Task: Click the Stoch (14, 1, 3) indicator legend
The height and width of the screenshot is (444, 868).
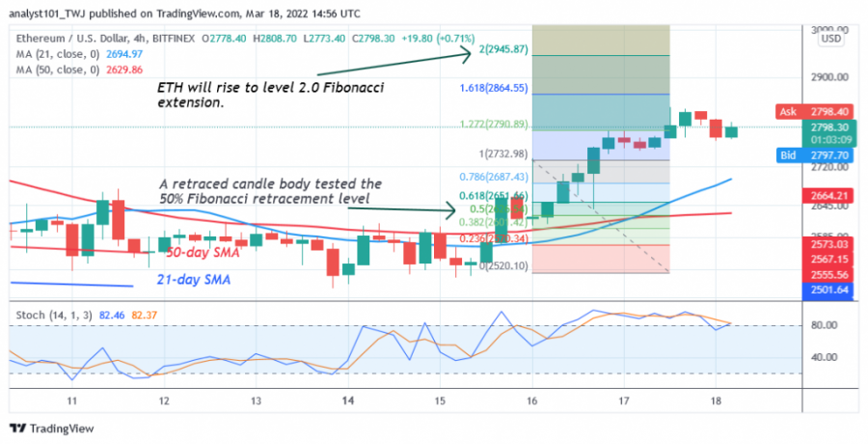Action: click(x=87, y=315)
